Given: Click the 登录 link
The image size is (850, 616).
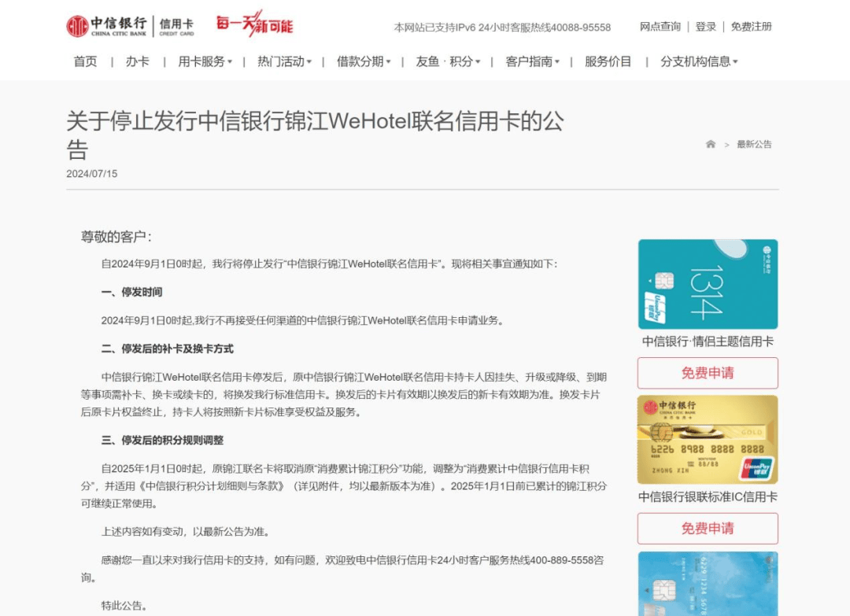Looking at the screenshot, I should click(706, 27).
